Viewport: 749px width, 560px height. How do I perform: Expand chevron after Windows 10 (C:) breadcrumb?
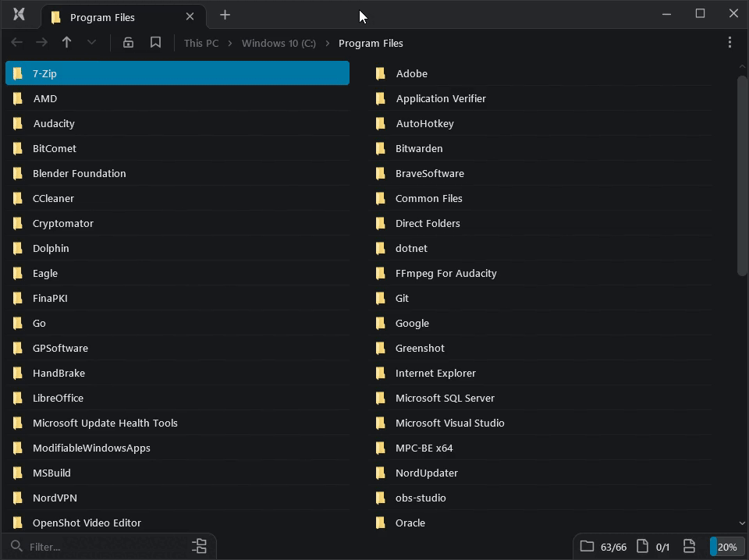pyautogui.click(x=327, y=43)
